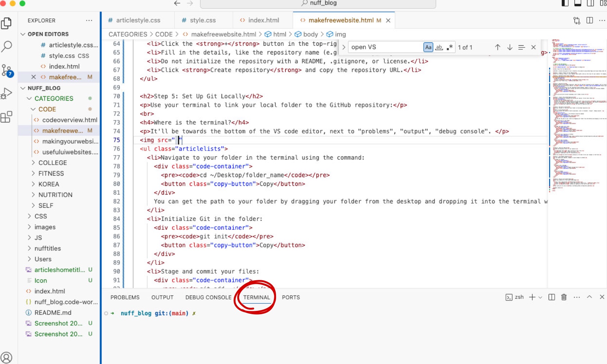Enable regular expression search
Screen dimensions: 607x364
450,47
